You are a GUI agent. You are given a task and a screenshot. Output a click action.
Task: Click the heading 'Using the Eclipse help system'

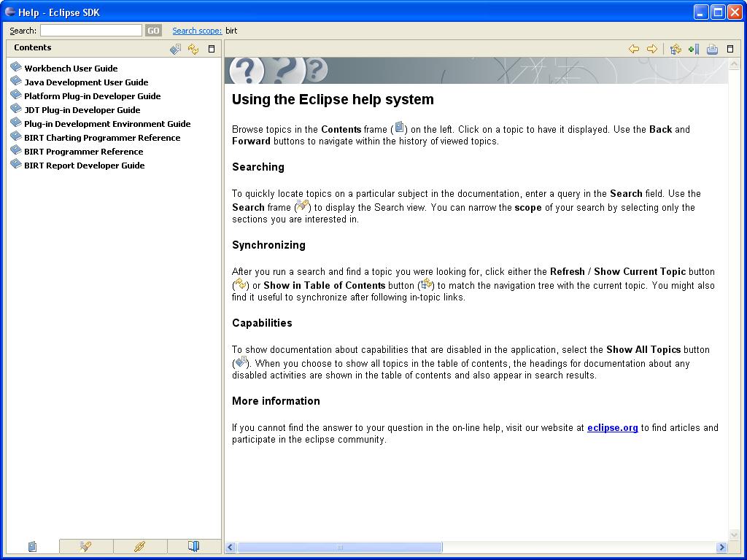[333, 99]
